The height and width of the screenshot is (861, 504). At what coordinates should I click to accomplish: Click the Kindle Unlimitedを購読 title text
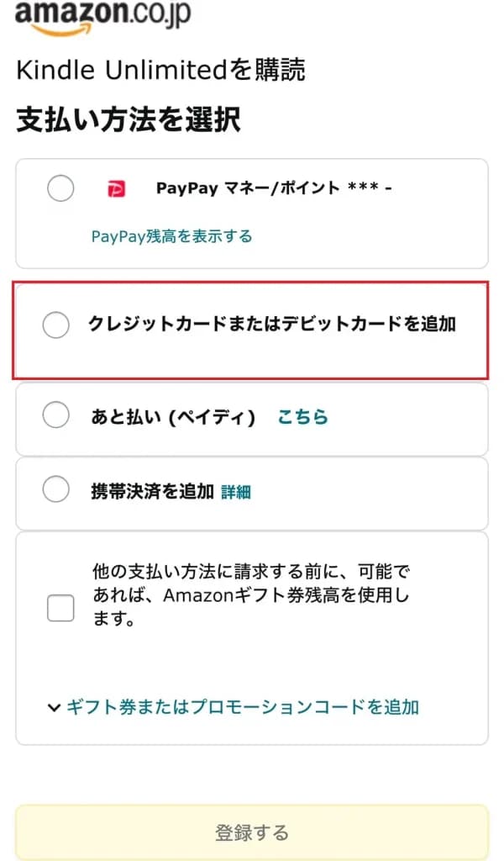[160, 71]
